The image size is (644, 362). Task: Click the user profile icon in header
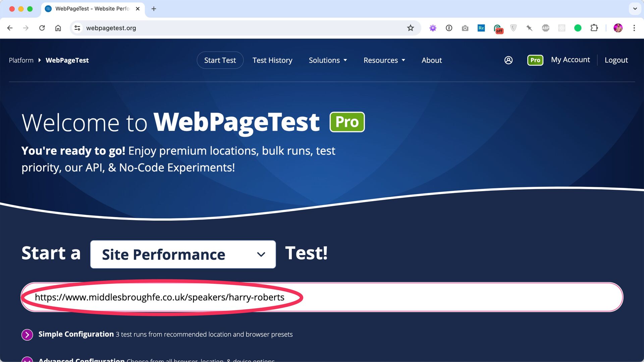coord(508,60)
